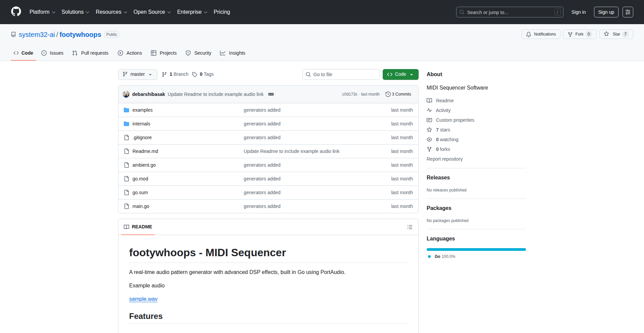Open the global navigation menu icon
This screenshot has height=333, width=644.
(628, 12)
